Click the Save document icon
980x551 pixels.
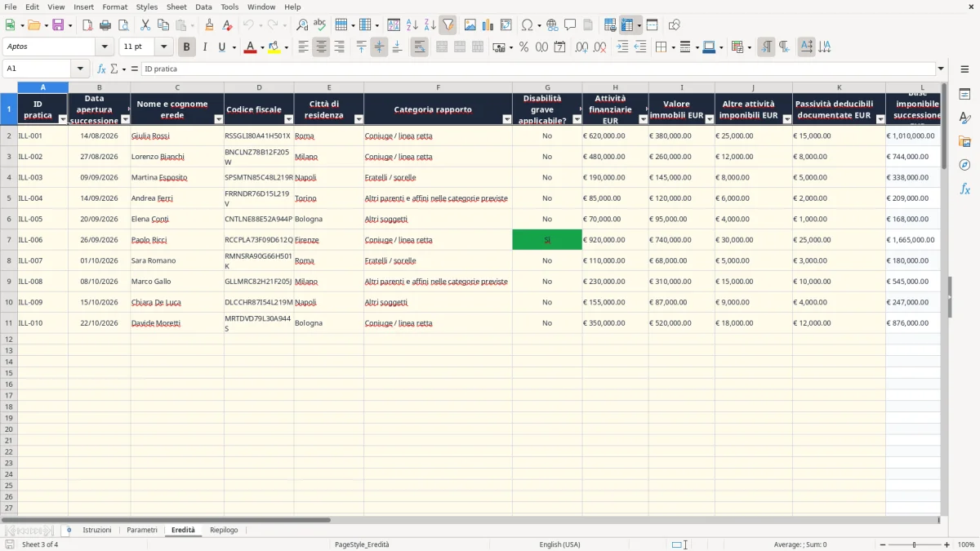pyautogui.click(x=58, y=25)
